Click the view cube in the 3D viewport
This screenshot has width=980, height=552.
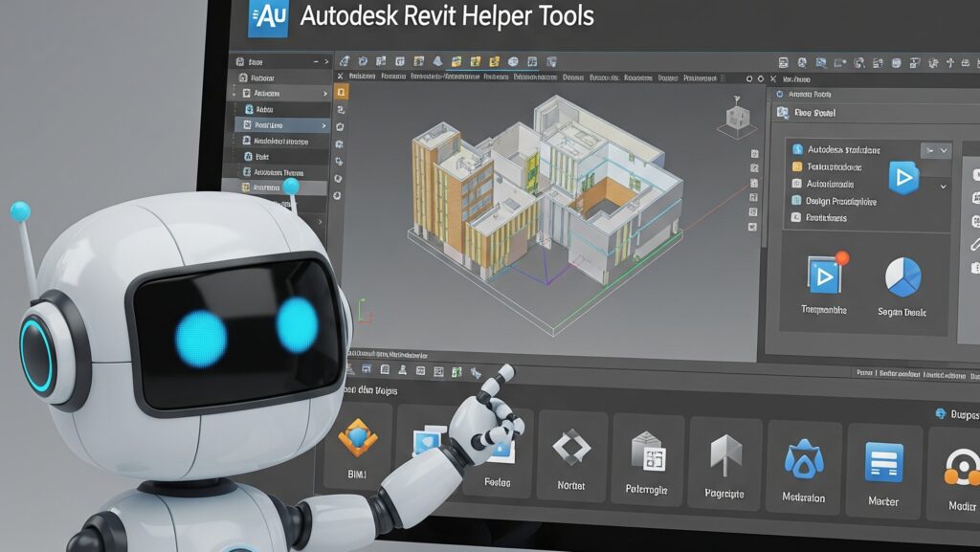(x=738, y=116)
